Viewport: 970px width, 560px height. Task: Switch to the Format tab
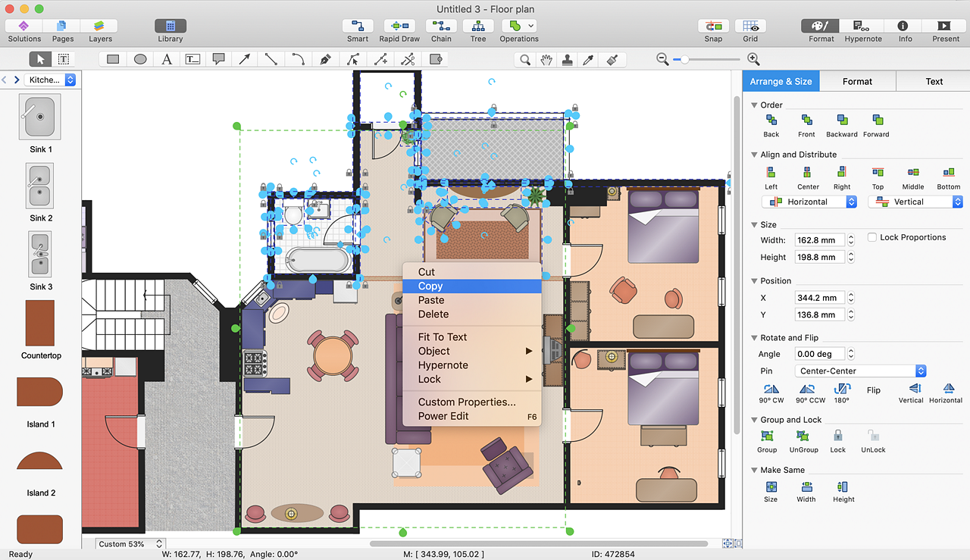pyautogui.click(x=857, y=81)
